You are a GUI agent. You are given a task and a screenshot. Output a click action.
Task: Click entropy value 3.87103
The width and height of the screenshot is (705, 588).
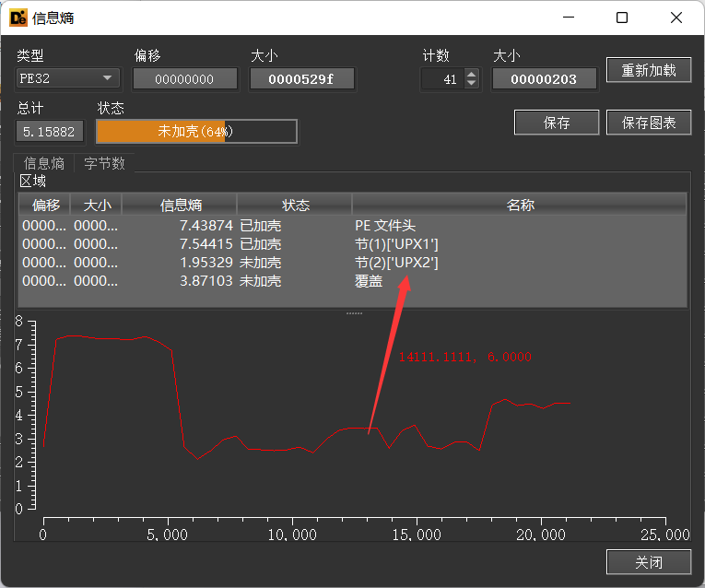(206, 280)
